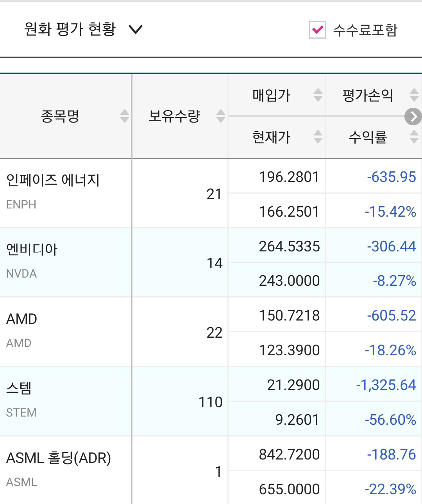422x504 pixels.
Task: Select ASML purchase price 842.7200
Action: click(x=290, y=454)
